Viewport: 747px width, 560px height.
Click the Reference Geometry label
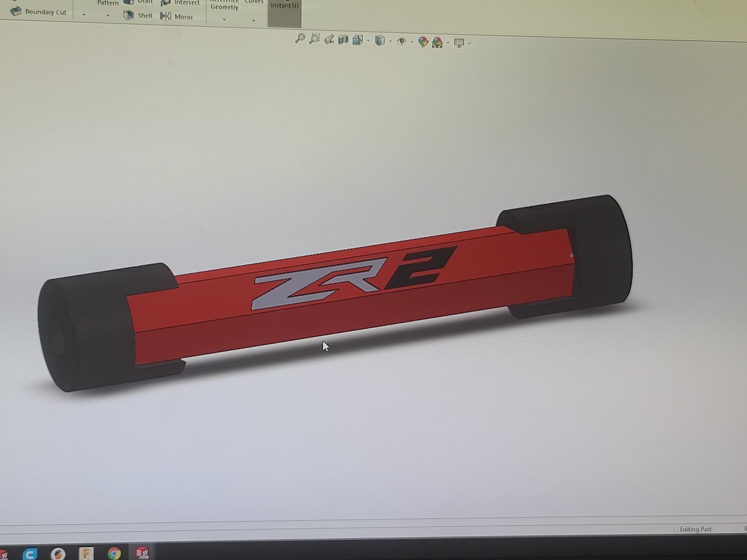coord(224,5)
